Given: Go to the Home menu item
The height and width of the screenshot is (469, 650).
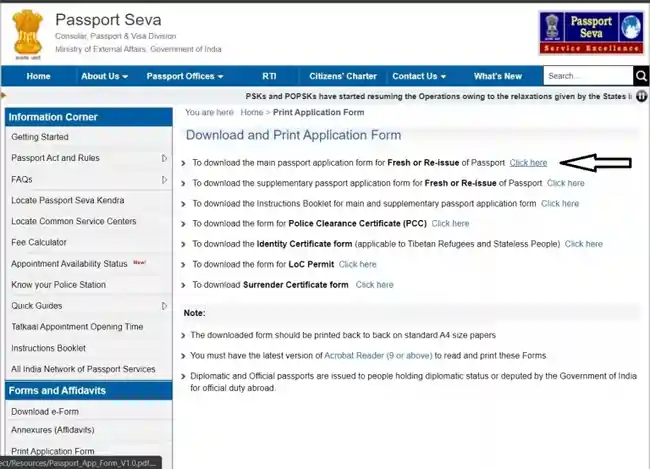Looking at the screenshot, I should click(38, 76).
